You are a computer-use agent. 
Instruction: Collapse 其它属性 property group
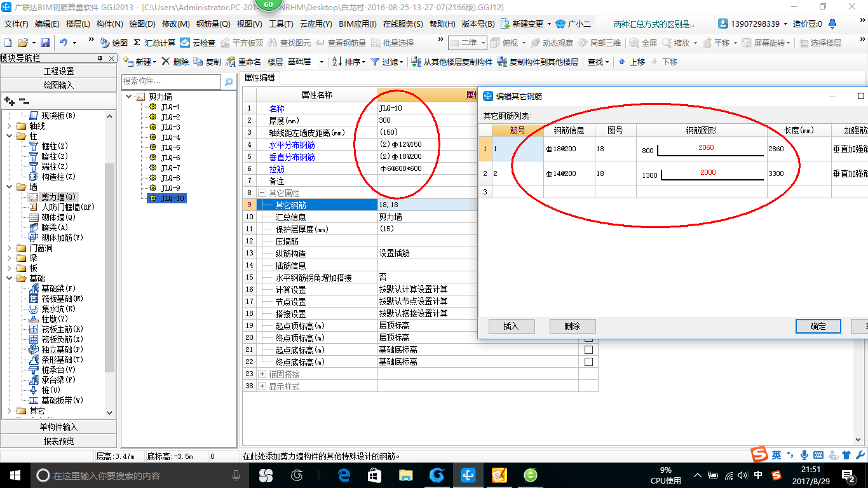coord(262,193)
